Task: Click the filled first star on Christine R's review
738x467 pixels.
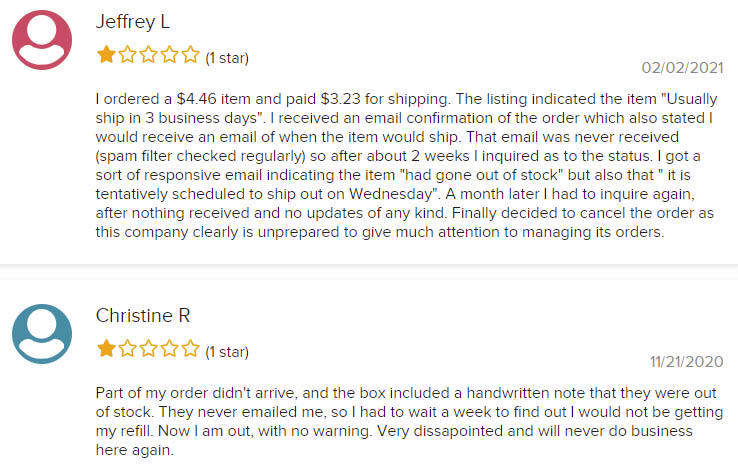Action: (x=106, y=349)
